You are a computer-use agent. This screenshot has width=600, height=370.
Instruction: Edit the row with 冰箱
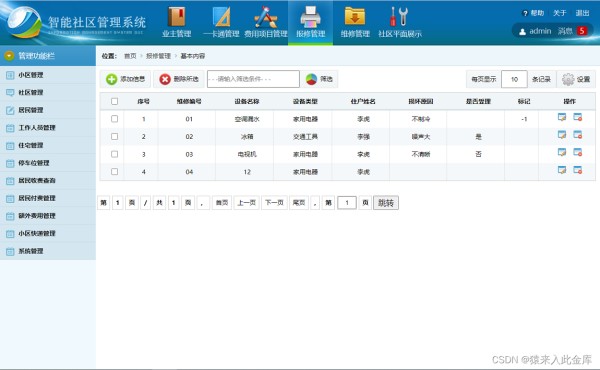click(x=562, y=135)
